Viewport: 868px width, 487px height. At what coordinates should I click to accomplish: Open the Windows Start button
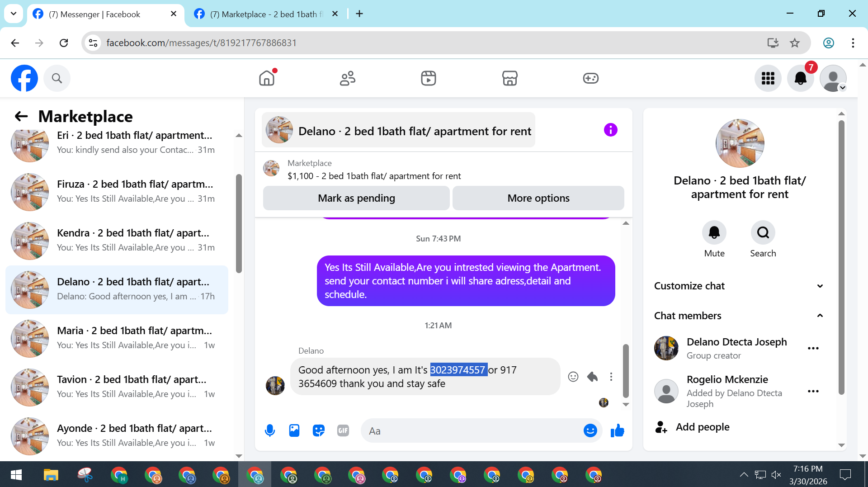click(x=16, y=475)
